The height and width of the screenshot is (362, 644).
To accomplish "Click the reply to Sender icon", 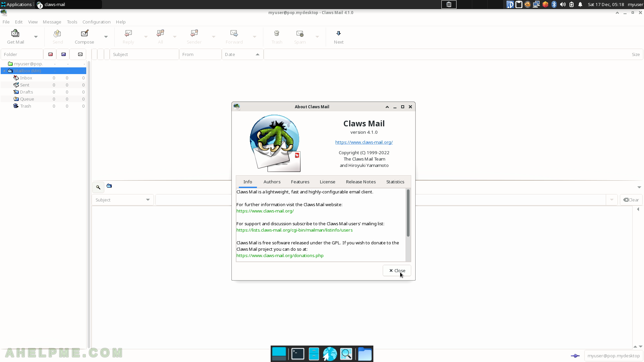I will pos(194,37).
